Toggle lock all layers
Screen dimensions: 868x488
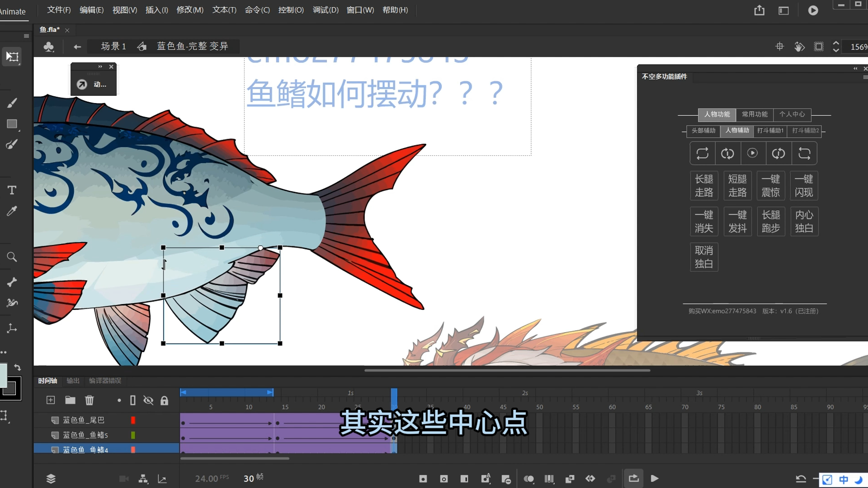tap(165, 400)
